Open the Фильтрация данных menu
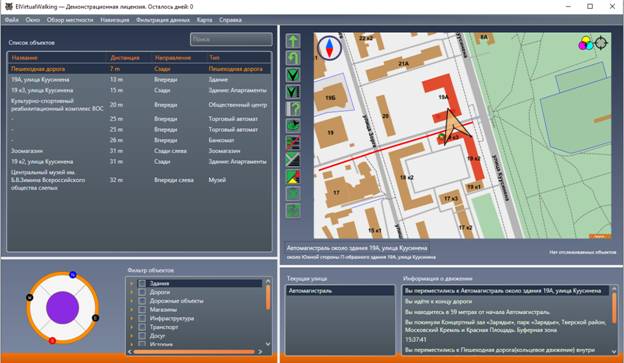 pyautogui.click(x=163, y=20)
